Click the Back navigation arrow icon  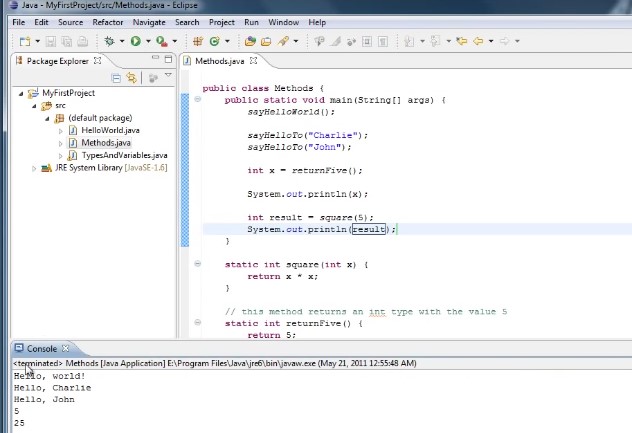477,41
